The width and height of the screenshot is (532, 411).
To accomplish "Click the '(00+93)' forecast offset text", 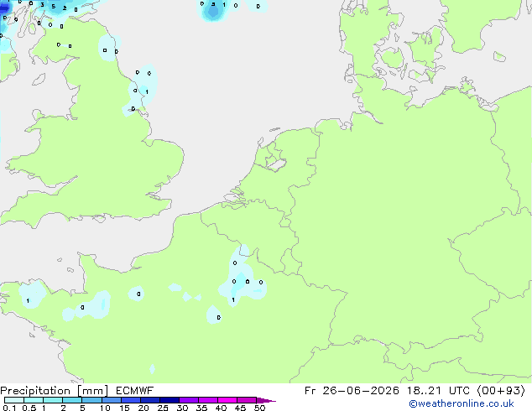I will pyautogui.click(x=501, y=391).
